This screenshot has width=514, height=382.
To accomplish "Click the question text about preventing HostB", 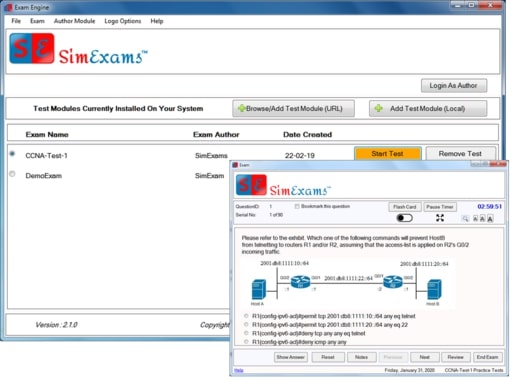I will click(x=355, y=245).
